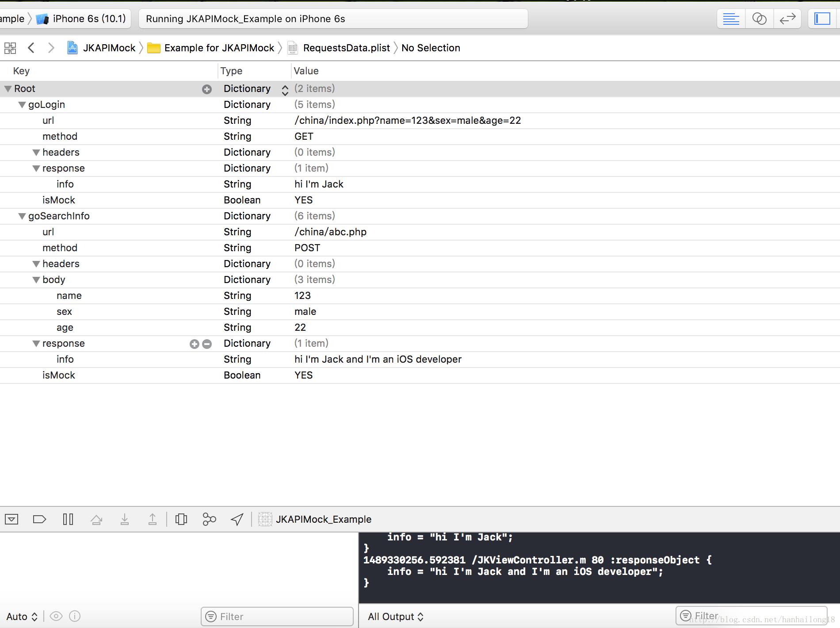This screenshot has width=840, height=628.
Task: Select RequestsData.plist in jump bar
Action: 339,48
